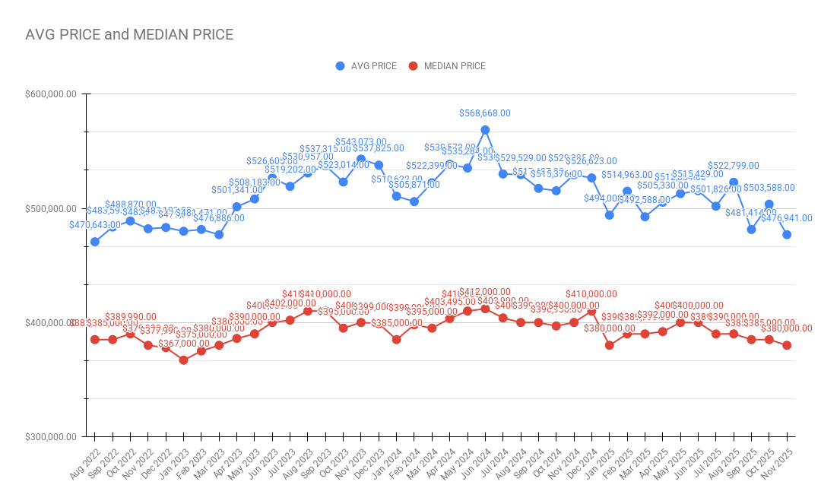Click the $470,643.00 Aug 2022 average point
The image size is (821, 504).
pyautogui.click(x=95, y=242)
